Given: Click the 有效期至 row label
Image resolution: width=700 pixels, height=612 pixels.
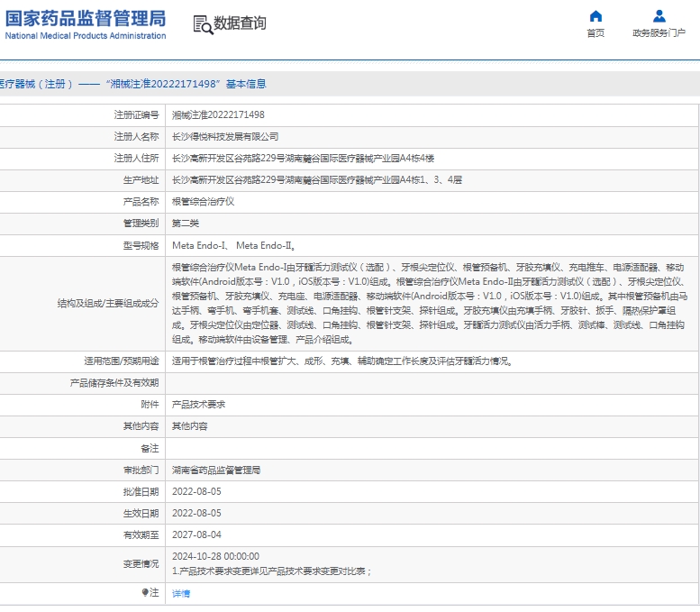Looking at the screenshot, I should pyautogui.click(x=141, y=534).
